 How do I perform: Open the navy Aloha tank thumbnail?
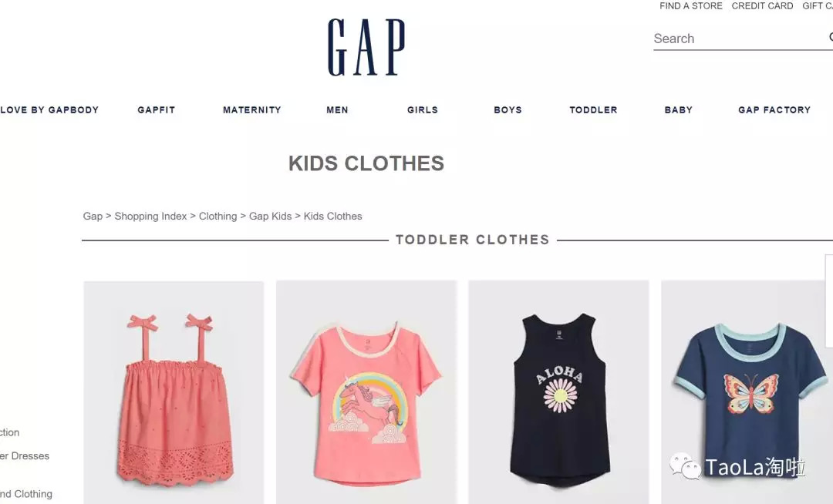pos(558,392)
